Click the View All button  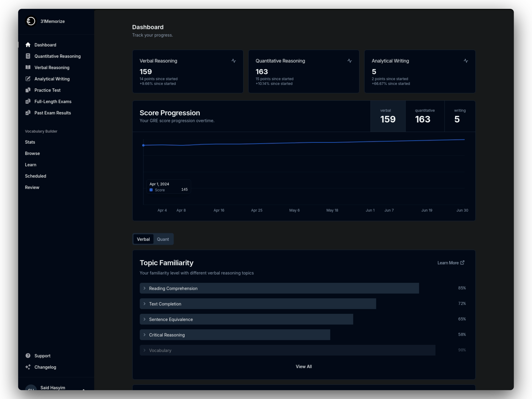[304, 366]
